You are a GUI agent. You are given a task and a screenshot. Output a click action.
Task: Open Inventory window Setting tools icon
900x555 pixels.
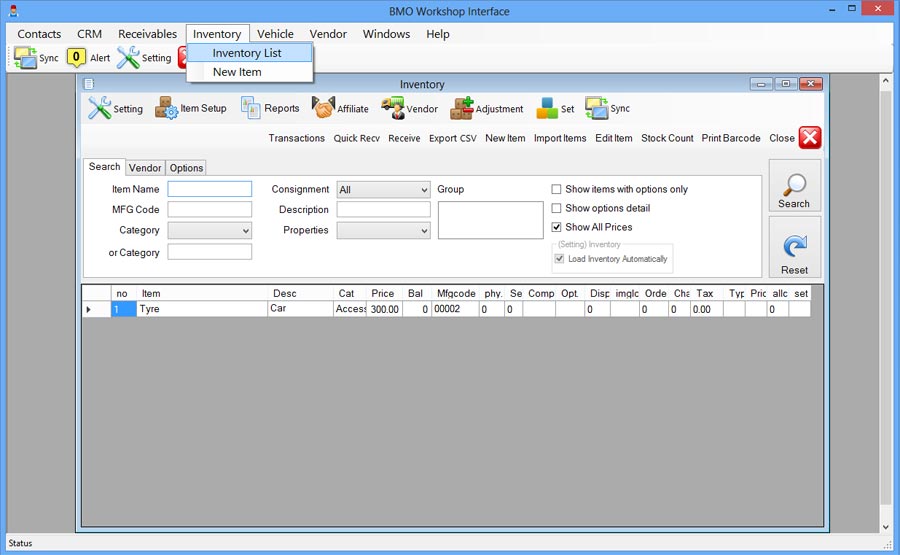(x=99, y=108)
